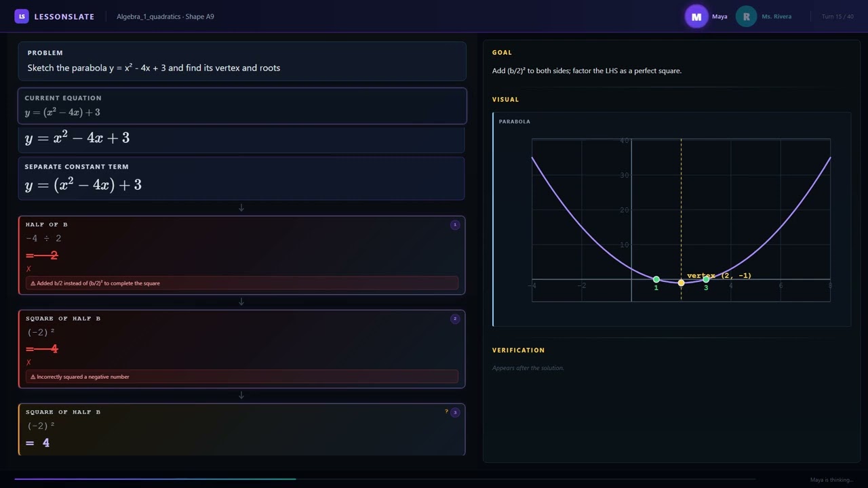Click the problem statement text
868x488 pixels.
(154, 68)
